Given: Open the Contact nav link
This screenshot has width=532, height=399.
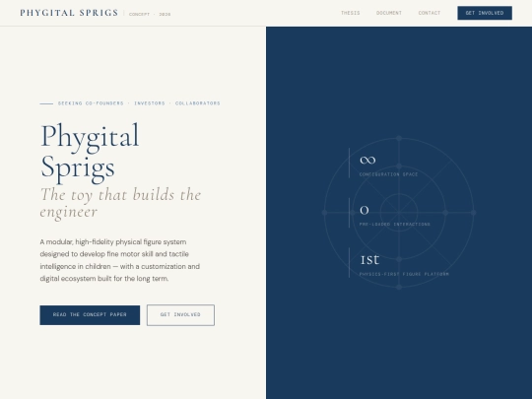Looking at the screenshot, I should point(430,13).
